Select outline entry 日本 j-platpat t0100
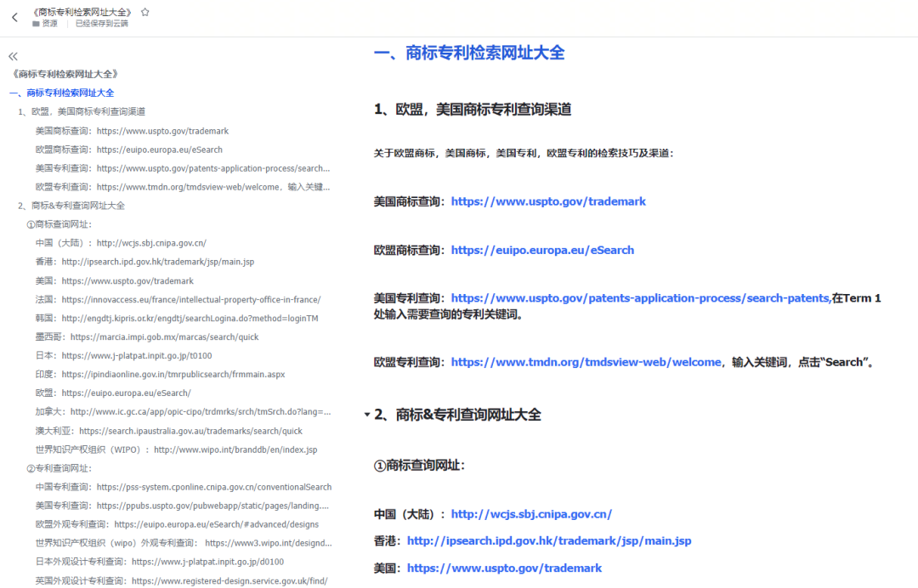The width and height of the screenshot is (918, 588). pos(123,356)
